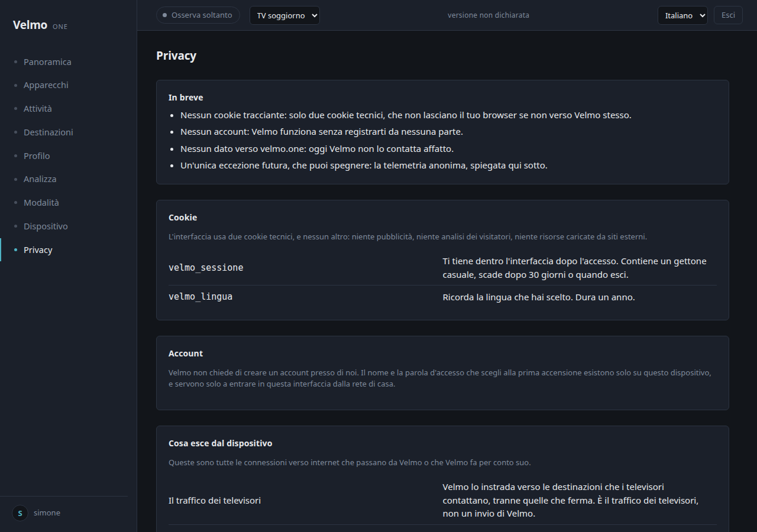Click the "Cosa esce dal dispositivo" heading
757x532 pixels.
coord(220,443)
